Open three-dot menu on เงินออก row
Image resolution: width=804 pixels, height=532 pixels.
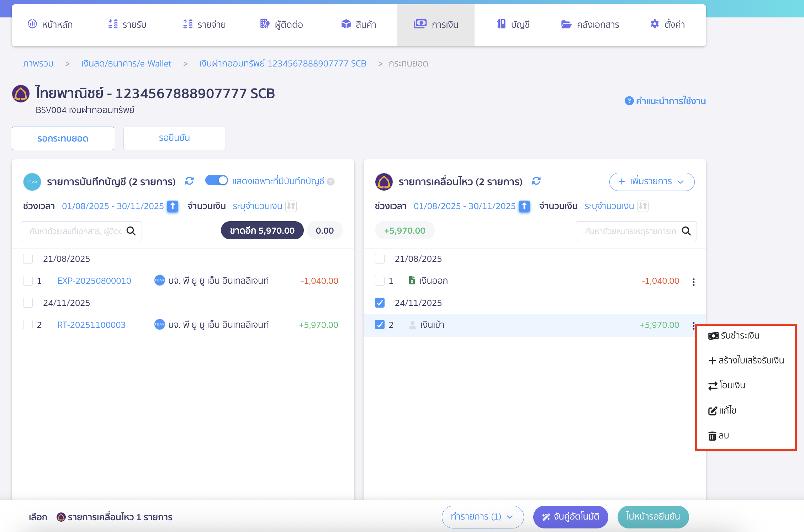tap(693, 282)
